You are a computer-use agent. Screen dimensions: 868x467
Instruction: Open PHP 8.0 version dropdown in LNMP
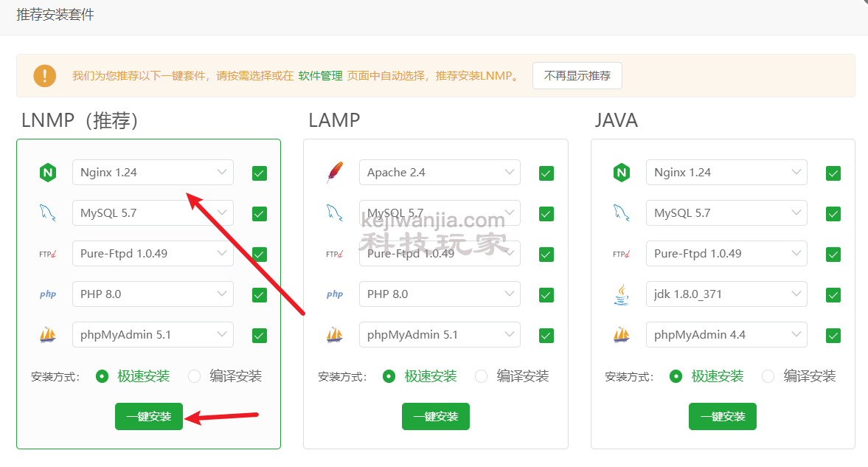pos(153,294)
